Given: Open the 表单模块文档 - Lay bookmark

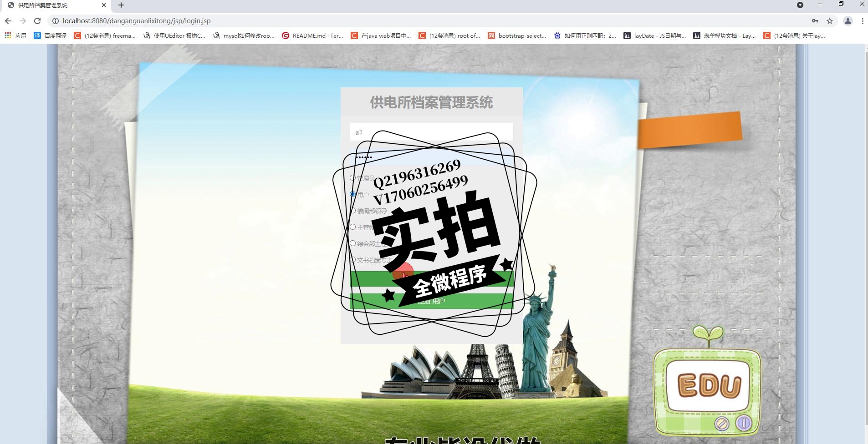Looking at the screenshot, I should coord(725,35).
